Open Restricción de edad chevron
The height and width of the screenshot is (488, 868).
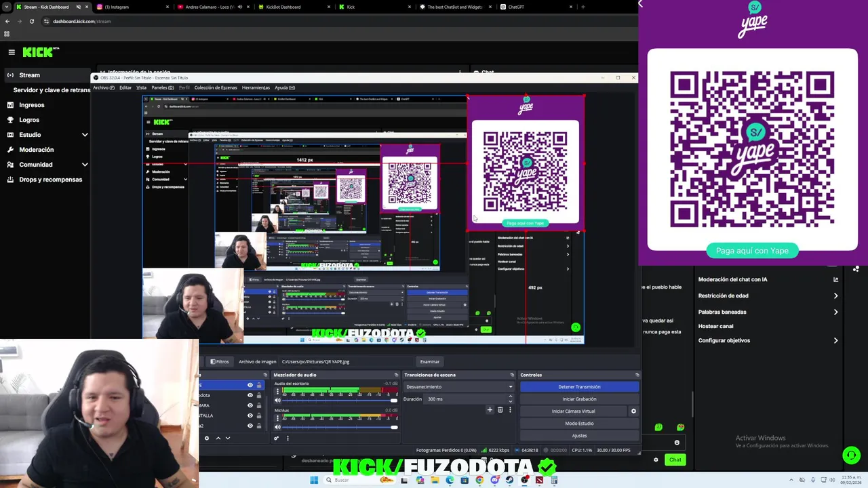(835, 296)
